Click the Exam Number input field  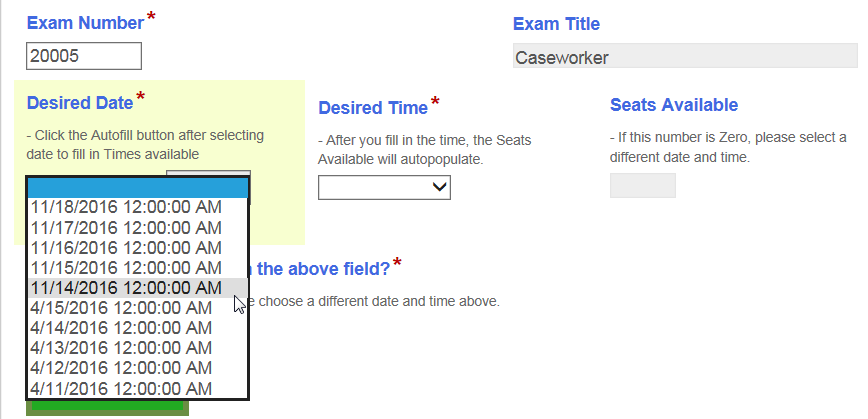click(x=84, y=56)
